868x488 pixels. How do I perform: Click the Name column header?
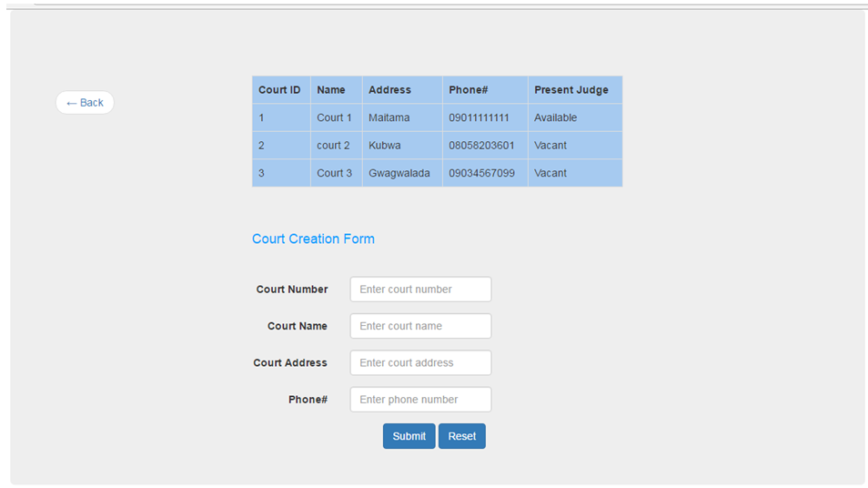pyautogui.click(x=331, y=90)
